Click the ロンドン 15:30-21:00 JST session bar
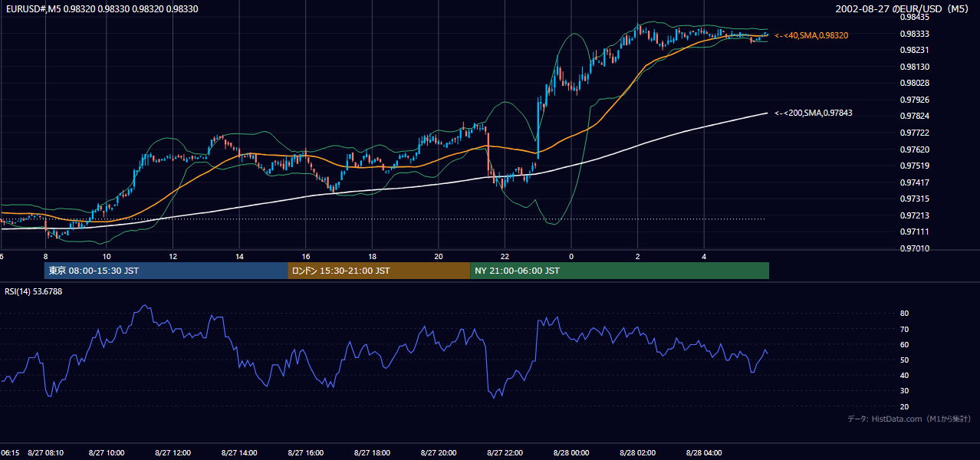The height and width of the screenshot is (460, 980). (x=379, y=271)
